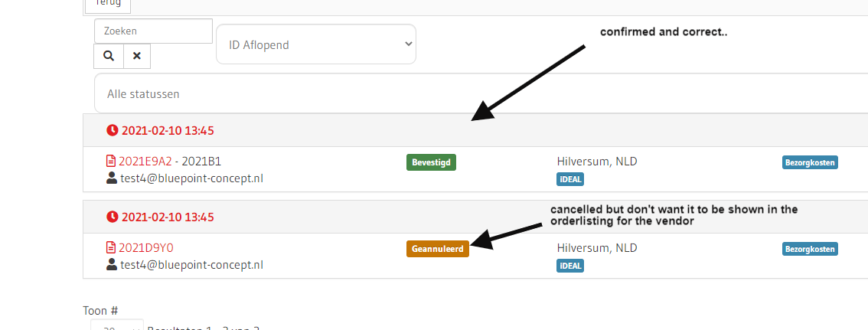Click the Bezorgkosten badge of the confirmed order
This screenshot has height=330, width=868.
[x=810, y=162]
